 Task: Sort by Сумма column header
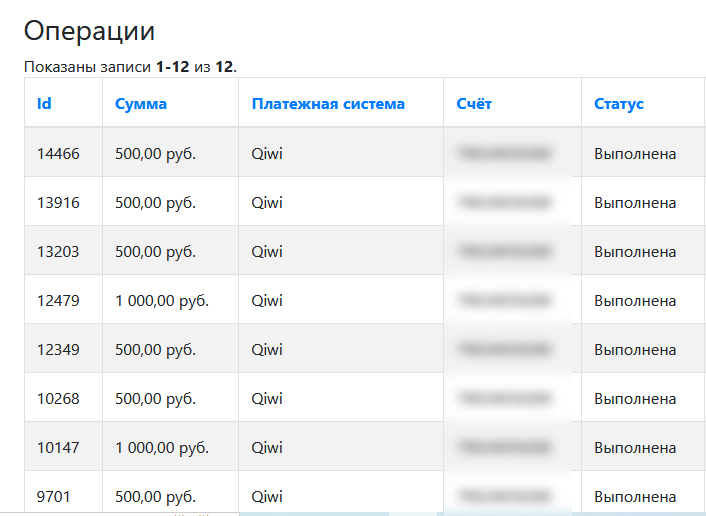[141, 104]
